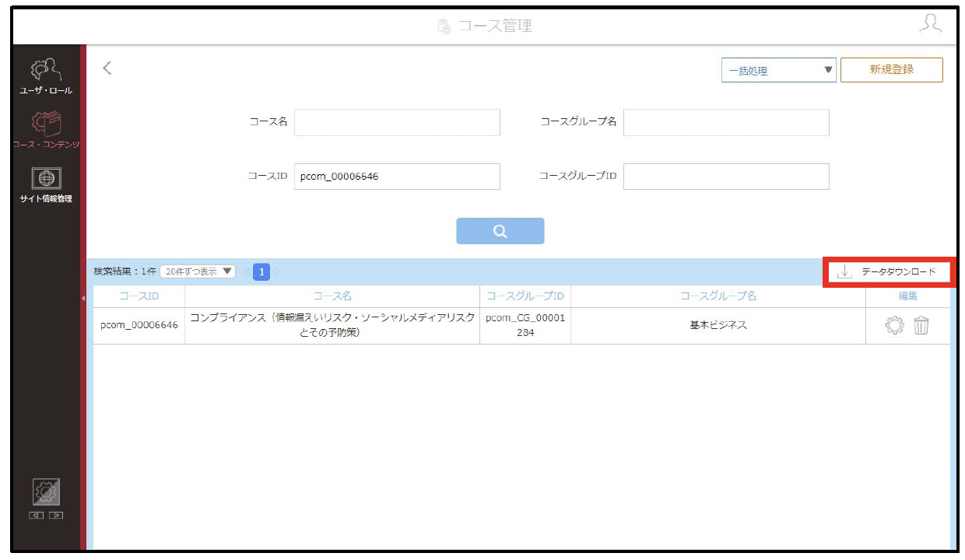Sort by the コースID column header
The image size is (965, 560).
tap(139, 296)
